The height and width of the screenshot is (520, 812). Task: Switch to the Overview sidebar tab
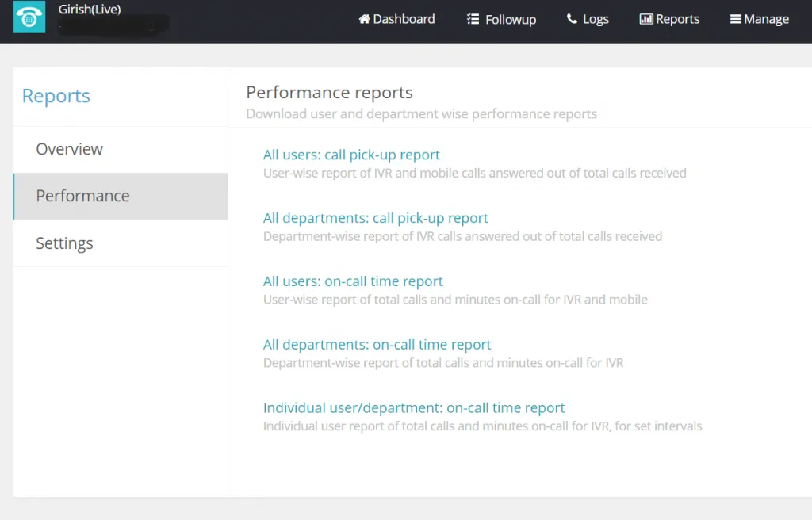(121, 149)
